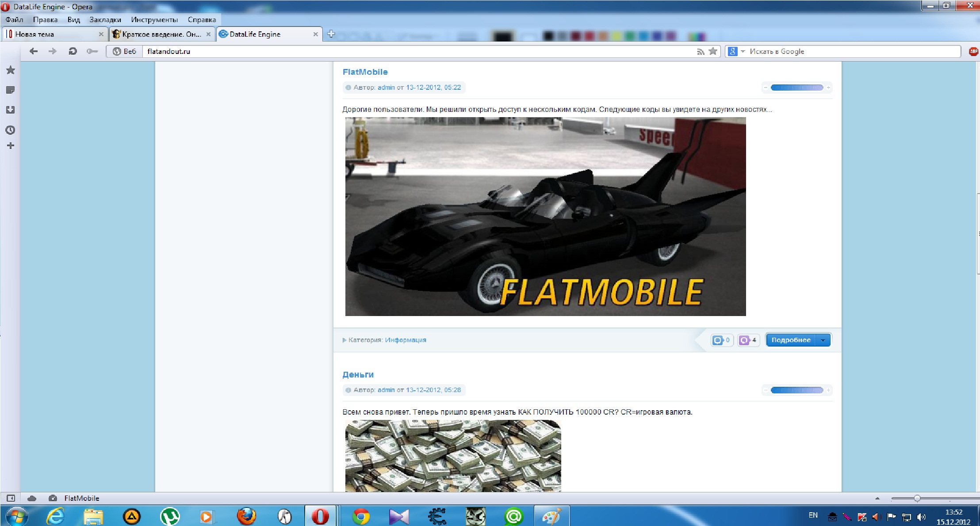Open the FlatMobile car image
Viewport: 980px width, 526px height.
545,217
